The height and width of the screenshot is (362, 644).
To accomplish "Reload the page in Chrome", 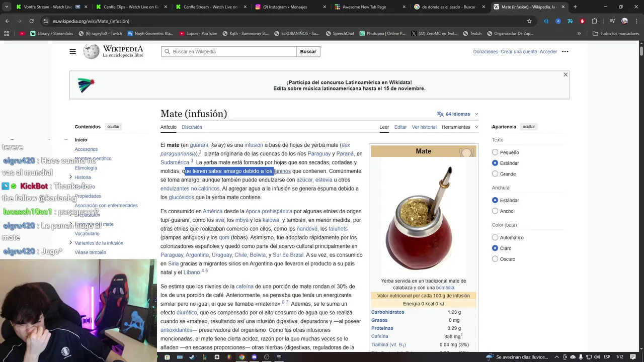I will (x=31, y=21).
